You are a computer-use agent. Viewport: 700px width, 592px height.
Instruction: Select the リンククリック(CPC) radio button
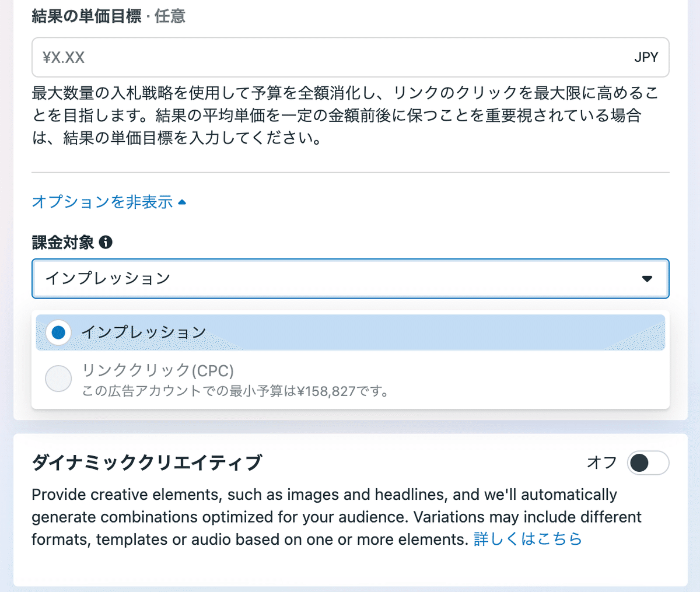[x=58, y=379]
